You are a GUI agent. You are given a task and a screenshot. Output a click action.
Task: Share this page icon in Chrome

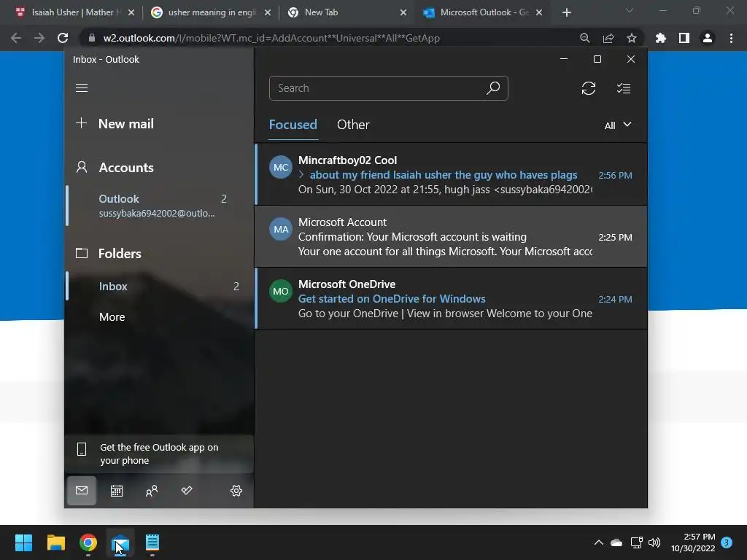coord(608,38)
